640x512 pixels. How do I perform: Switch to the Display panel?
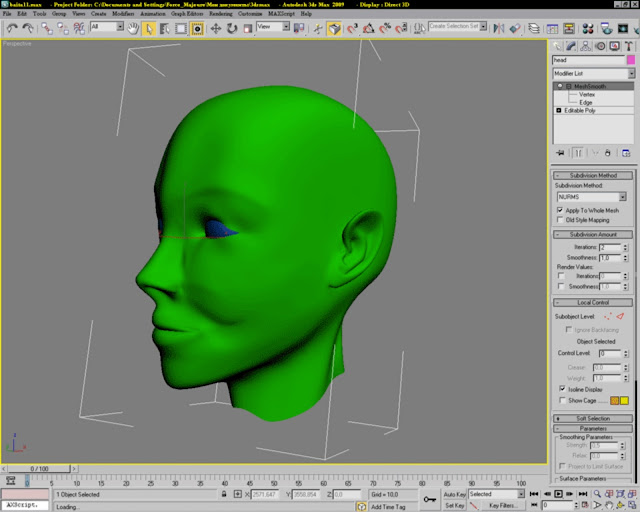[x=614, y=46]
